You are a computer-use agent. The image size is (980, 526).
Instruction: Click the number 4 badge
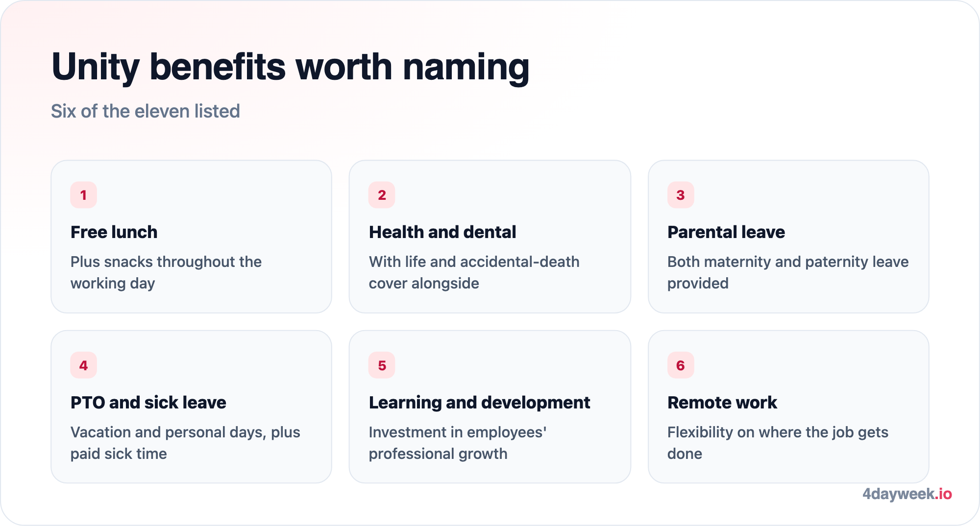[83, 365]
